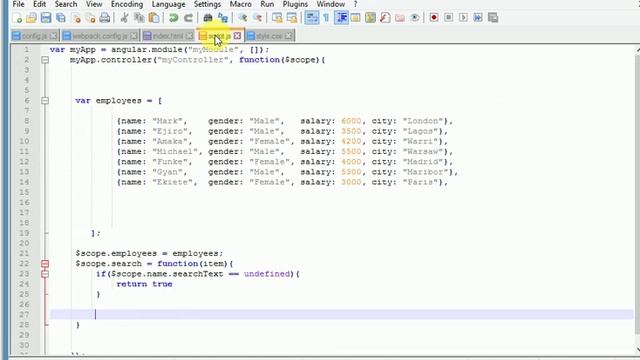Close the config.js tab

(53, 36)
